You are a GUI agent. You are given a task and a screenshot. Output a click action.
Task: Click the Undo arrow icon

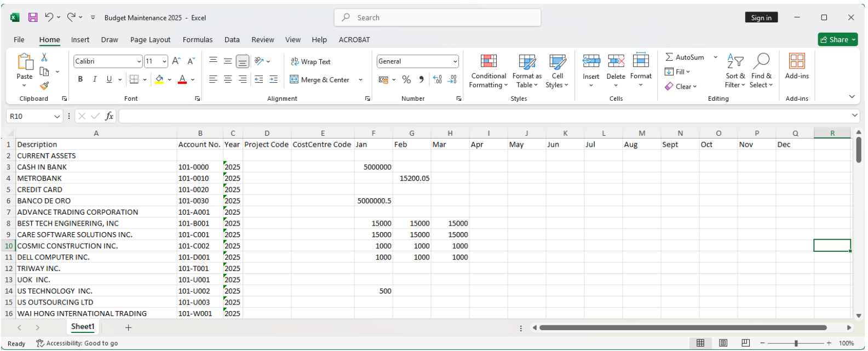pyautogui.click(x=49, y=18)
